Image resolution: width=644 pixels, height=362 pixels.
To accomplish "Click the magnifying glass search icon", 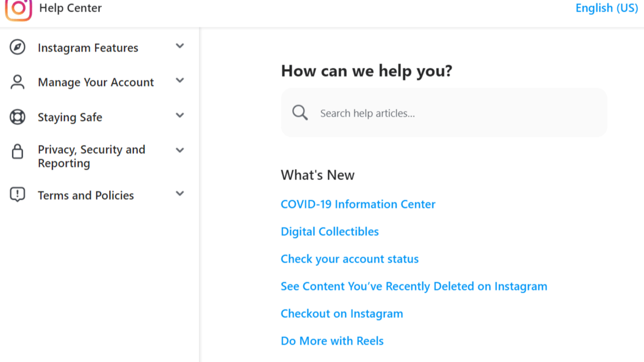I will click(x=300, y=113).
